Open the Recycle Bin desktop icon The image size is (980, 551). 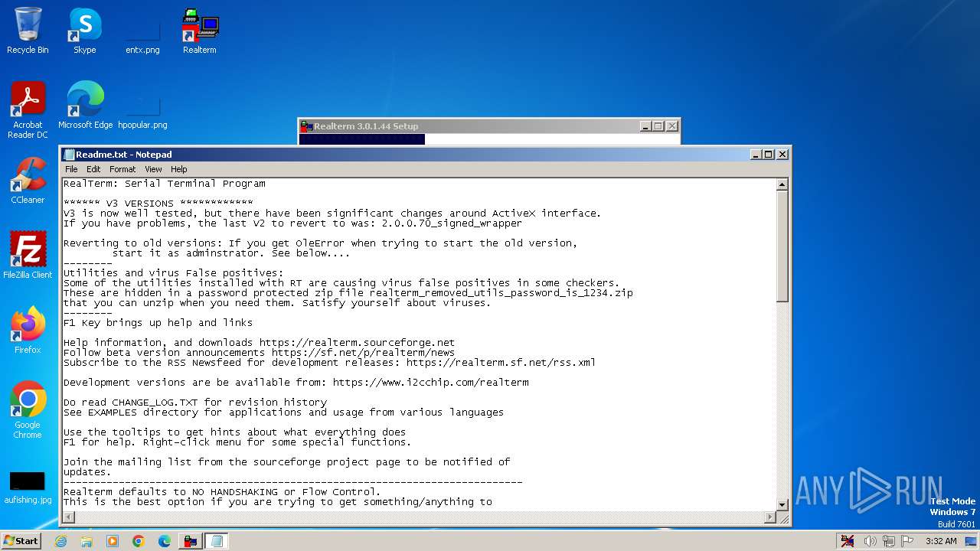click(x=28, y=31)
